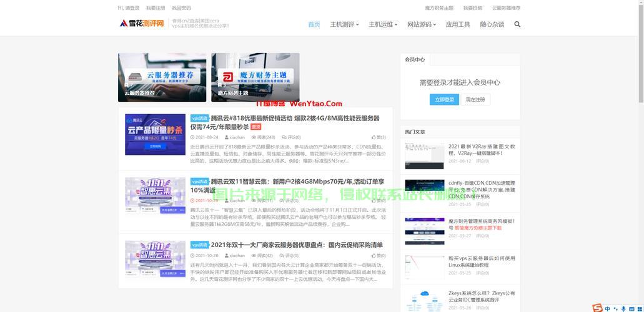Open the search magnifier icon in navbar
This screenshot has width=644, height=312.
coord(517,24)
